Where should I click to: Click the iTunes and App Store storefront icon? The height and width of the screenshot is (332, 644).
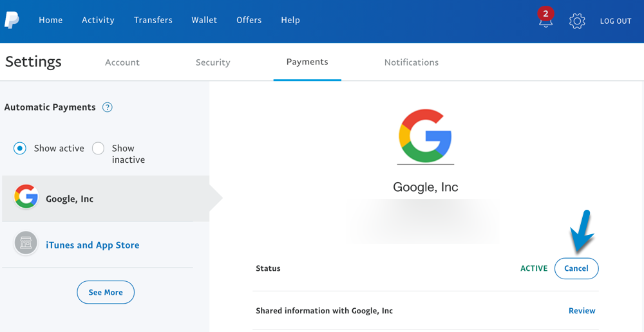[x=26, y=243]
